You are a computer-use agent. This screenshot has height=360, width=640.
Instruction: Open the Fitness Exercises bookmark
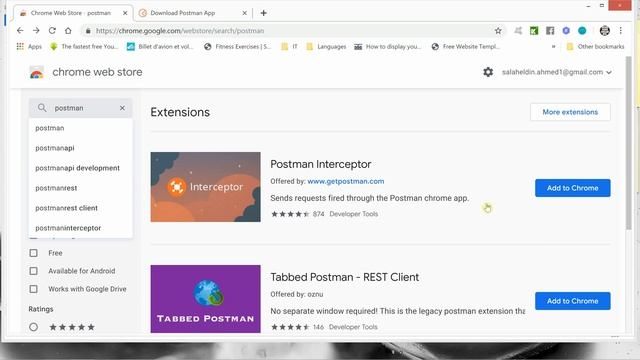(237, 47)
